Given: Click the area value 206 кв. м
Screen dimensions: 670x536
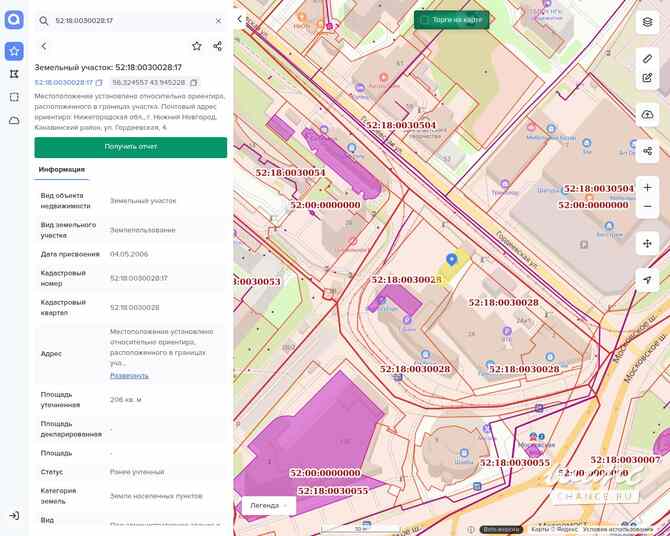Looking at the screenshot, I should (126, 400).
